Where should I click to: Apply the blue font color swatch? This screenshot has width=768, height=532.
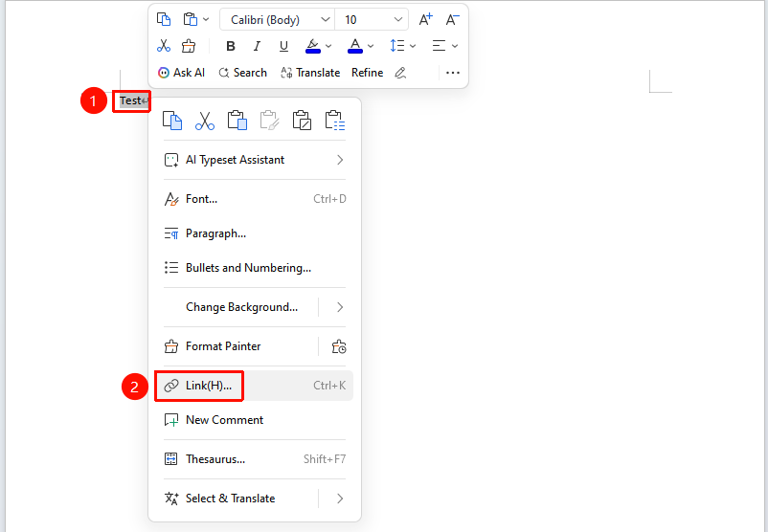click(x=355, y=46)
